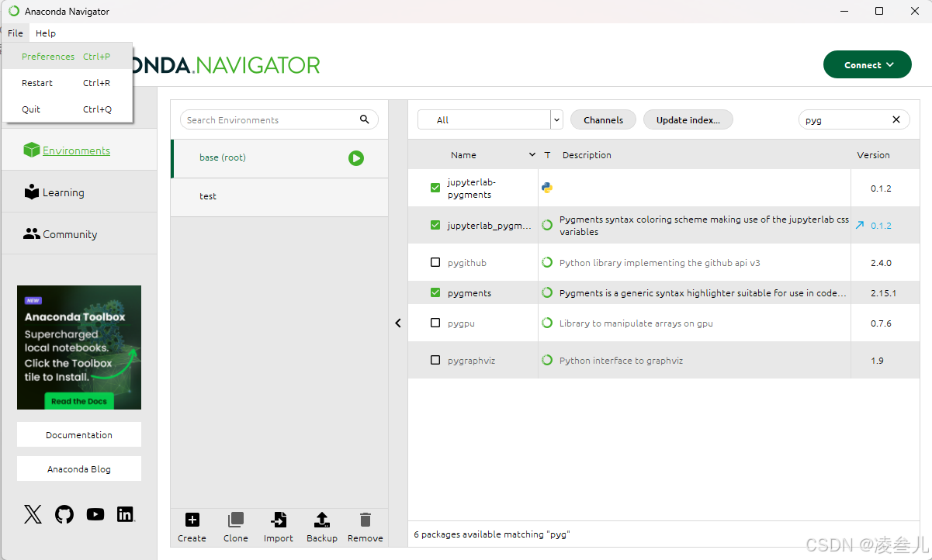Click the T type column header
932x560 pixels.
tap(547, 155)
